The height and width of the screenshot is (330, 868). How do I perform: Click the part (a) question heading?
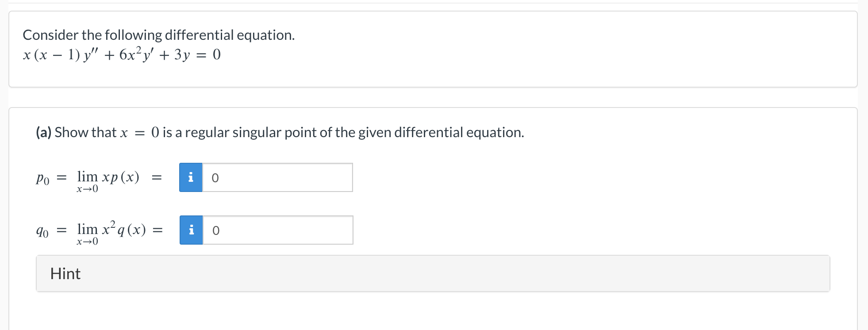click(x=280, y=132)
